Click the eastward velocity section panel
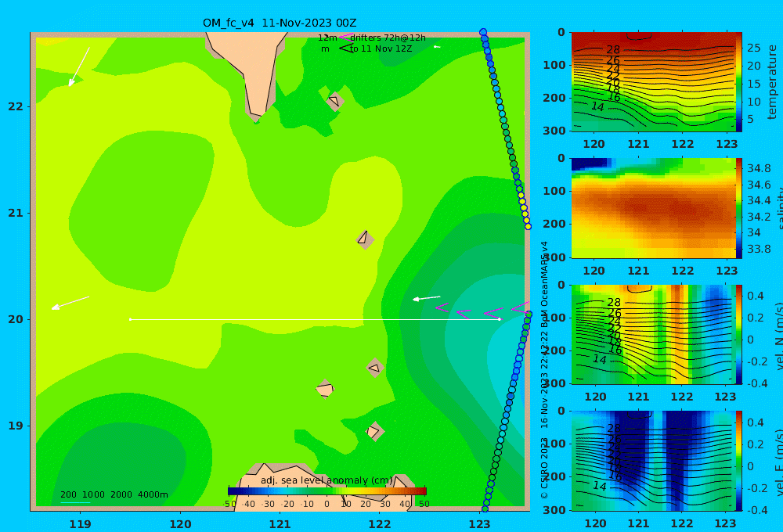This screenshot has width=783, height=532. coord(653,461)
